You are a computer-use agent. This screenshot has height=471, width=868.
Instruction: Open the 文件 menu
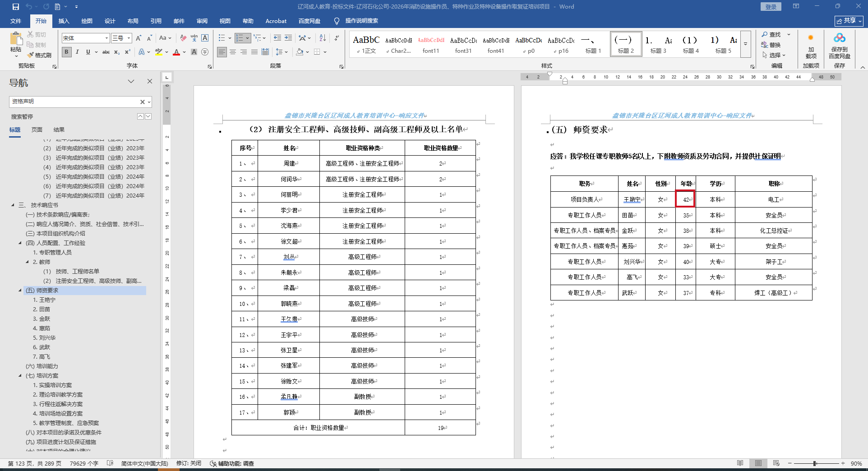pyautogui.click(x=16, y=21)
